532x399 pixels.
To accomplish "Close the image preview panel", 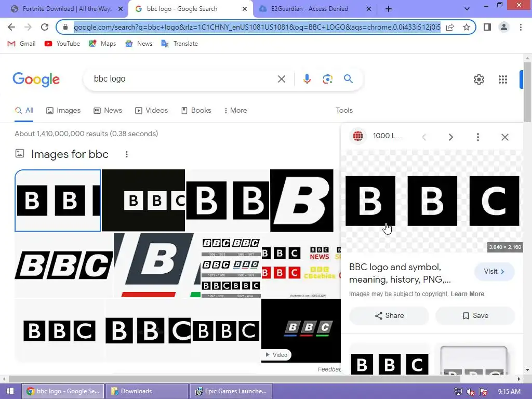I will 505,137.
